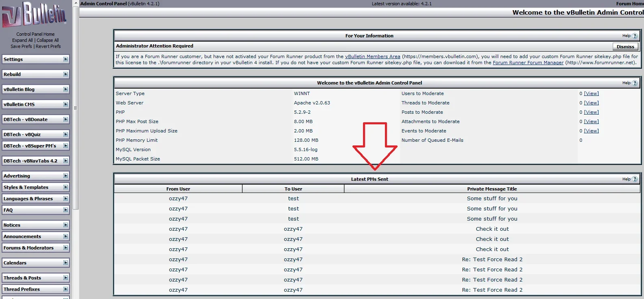Select To User column header
The width and height of the screenshot is (644, 299).
pyautogui.click(x=293, y=189)
